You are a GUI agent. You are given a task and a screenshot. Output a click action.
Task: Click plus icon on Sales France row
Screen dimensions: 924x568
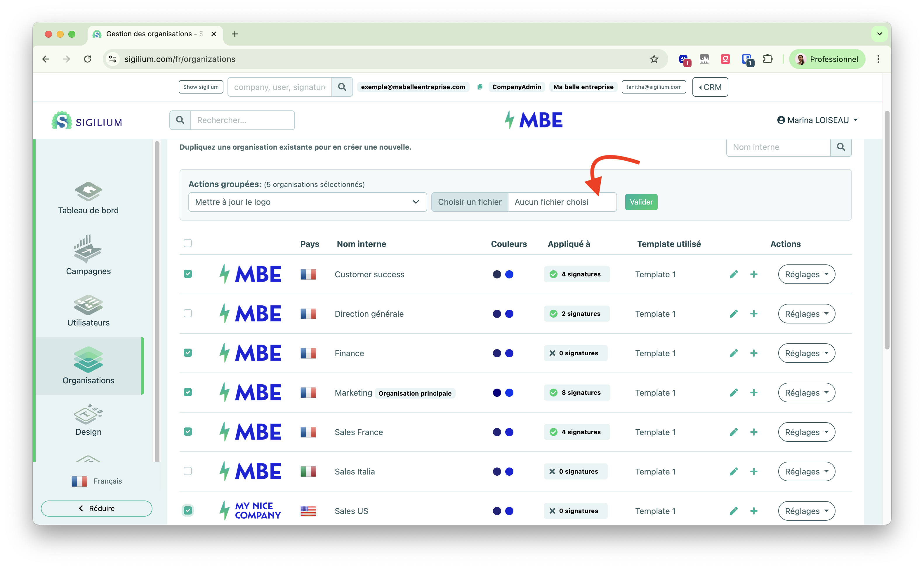coord(753,432)
